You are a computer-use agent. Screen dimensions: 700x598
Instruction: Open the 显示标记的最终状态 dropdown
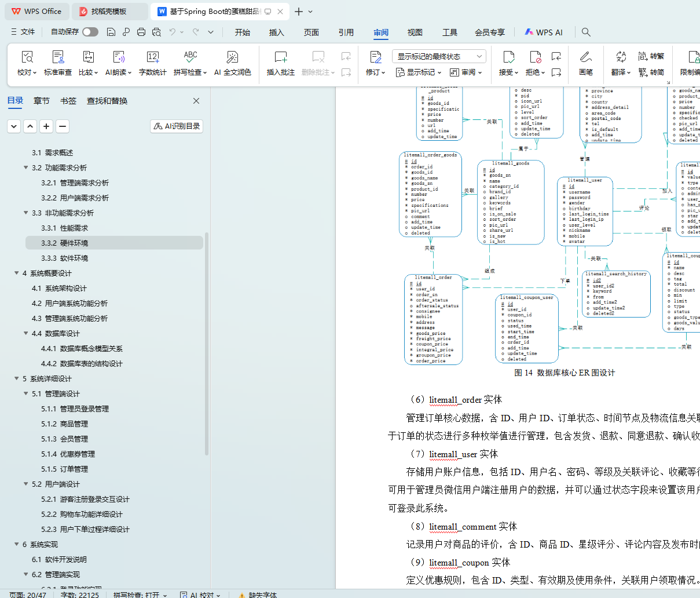(438, 56)
